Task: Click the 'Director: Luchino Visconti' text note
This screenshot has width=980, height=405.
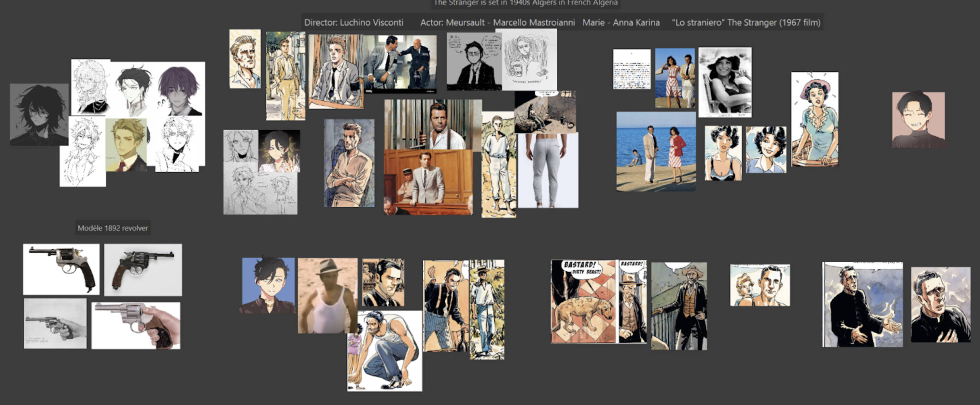Action: click(x=353, y=22)
